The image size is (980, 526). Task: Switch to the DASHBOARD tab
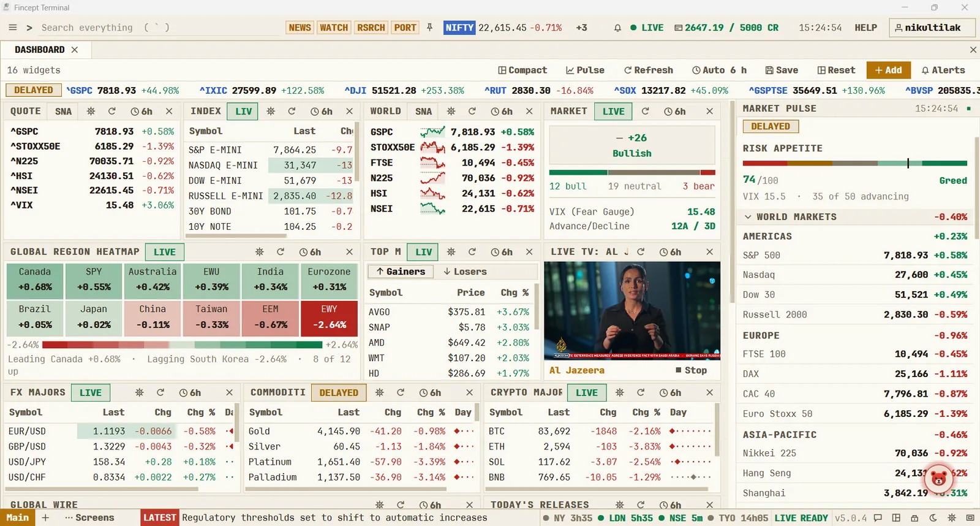(40, 50)
